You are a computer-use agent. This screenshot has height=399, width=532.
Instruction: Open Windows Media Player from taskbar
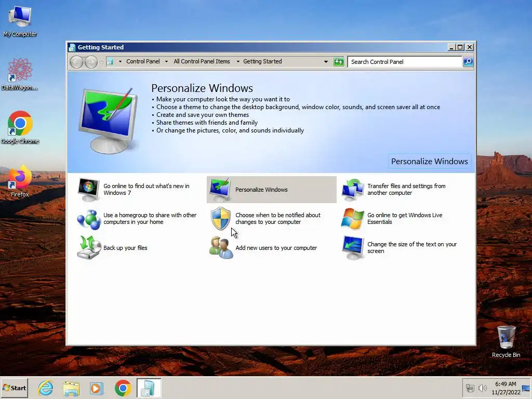click(97, 388)
